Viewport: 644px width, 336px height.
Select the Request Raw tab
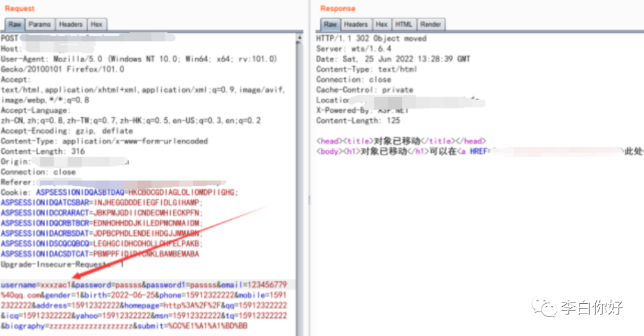(15, 24)
